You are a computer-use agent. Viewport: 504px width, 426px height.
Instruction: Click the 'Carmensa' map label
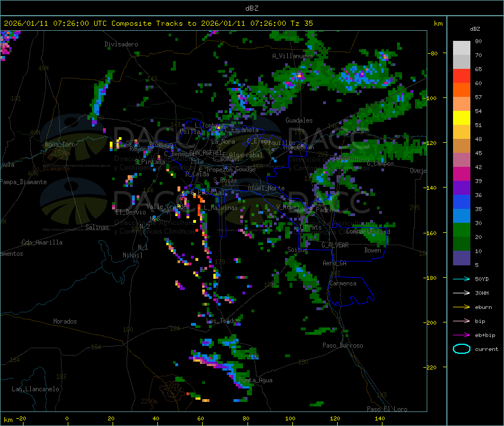click(343, 284)
